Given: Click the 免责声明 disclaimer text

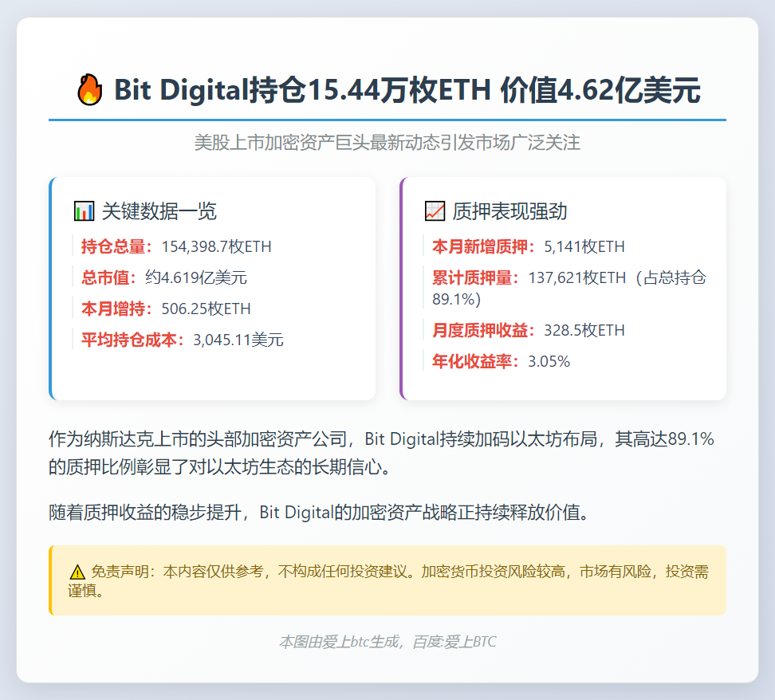Looking at the screenshot, I should [388, 581].
